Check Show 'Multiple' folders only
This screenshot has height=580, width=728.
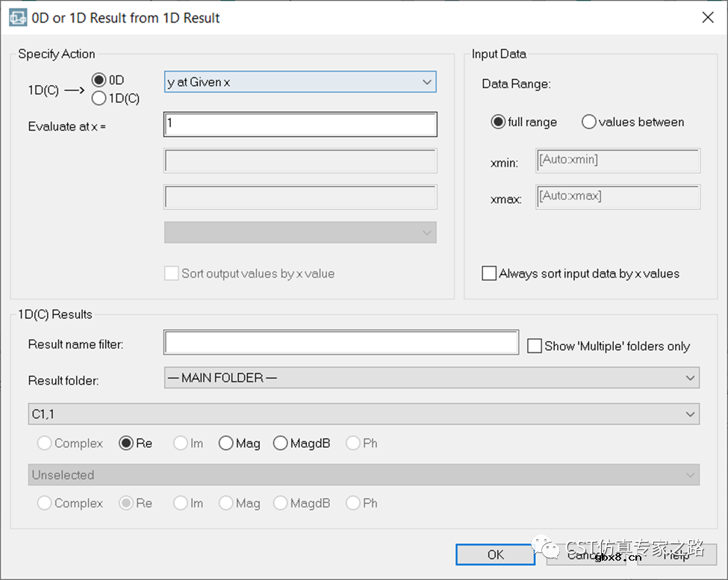[x=534, y=346]
